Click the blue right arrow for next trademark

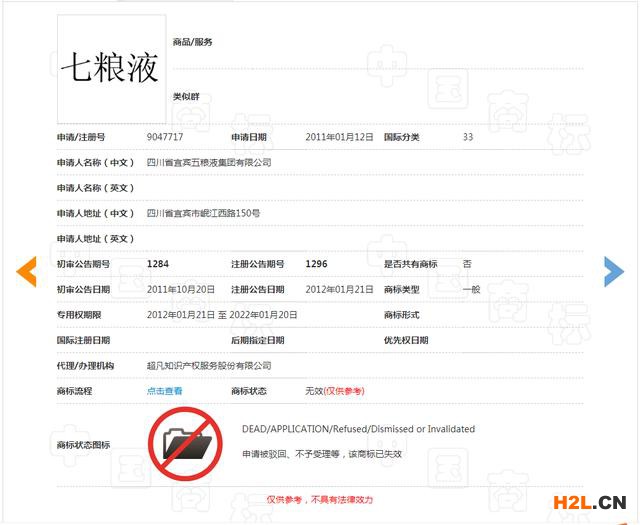pyautogui.click(x=613, y=271)
